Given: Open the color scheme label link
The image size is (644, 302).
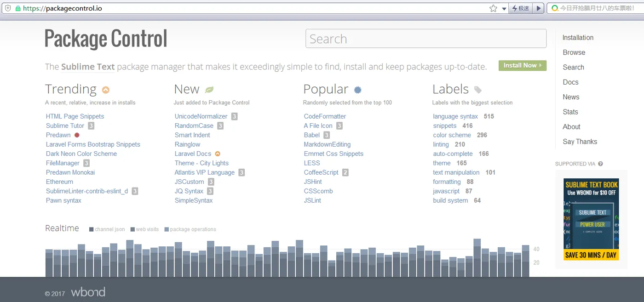Looking at the screenshot, I should click(x=452, y=135).
